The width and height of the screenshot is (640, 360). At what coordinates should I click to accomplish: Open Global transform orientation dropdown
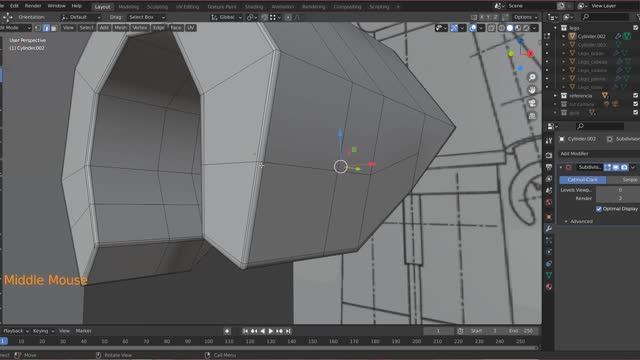[227, 17]
